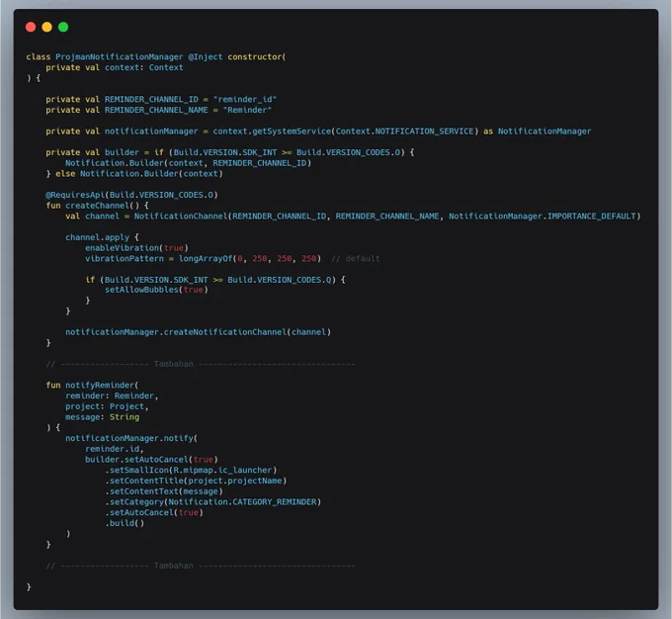Click the longArrayOf call
The image size is (672, 619).
tap(250, 259)
